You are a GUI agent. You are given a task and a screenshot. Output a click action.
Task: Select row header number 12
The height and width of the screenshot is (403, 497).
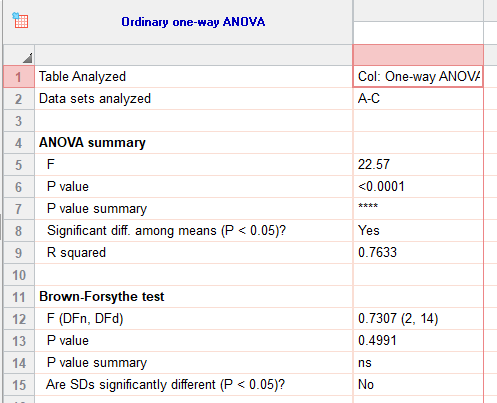coord(19,319)
